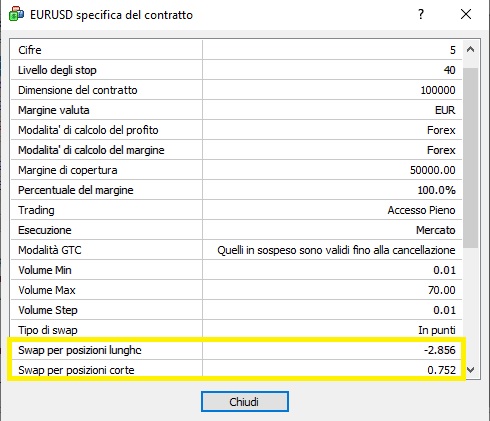
Task: Close the dialog with the X icon
Action: [466, 14]
